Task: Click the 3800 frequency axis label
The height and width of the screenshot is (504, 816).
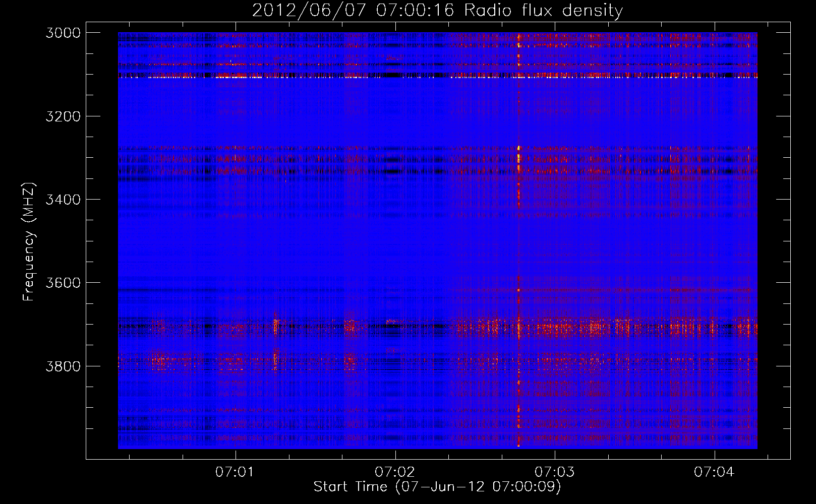Action: [x=63, y=366]
